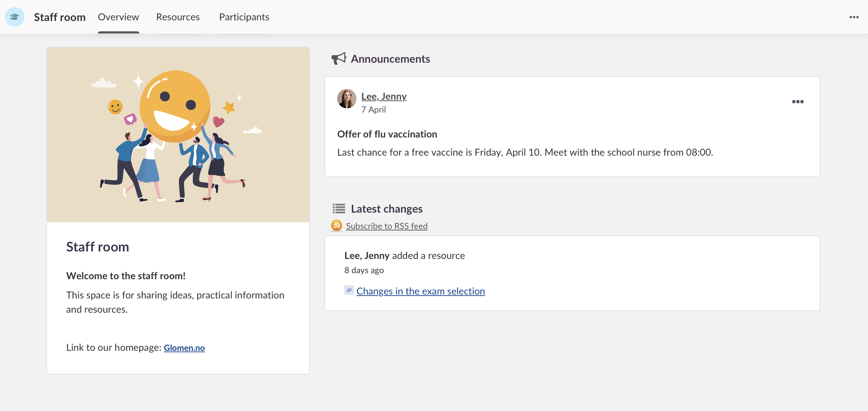
Task: Switch to the Resources tab
Action: pyautogui.click(x=178, y=17)
